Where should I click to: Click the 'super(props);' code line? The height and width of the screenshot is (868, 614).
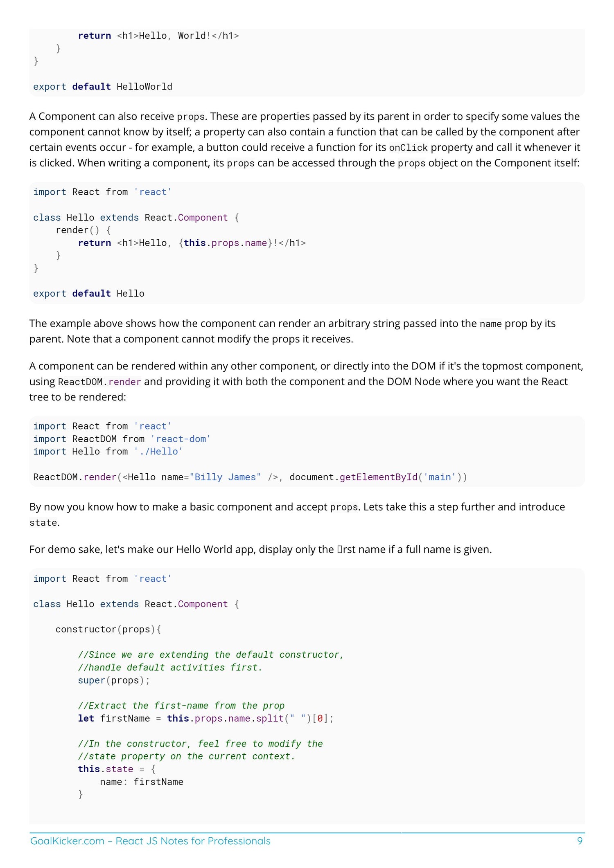click(x=114, y=680)
